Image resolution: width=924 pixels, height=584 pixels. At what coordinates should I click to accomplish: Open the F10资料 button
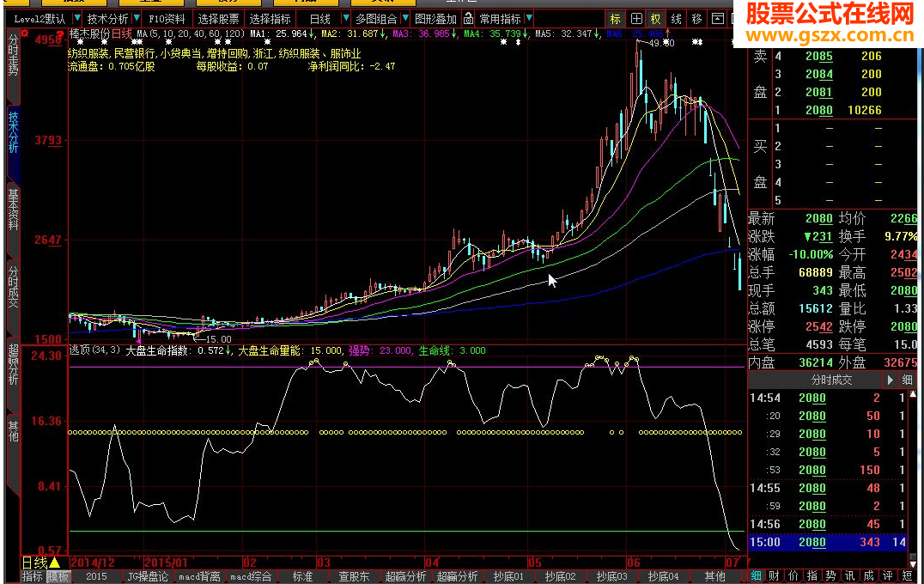pyautogui.click(x=167, y=19)
